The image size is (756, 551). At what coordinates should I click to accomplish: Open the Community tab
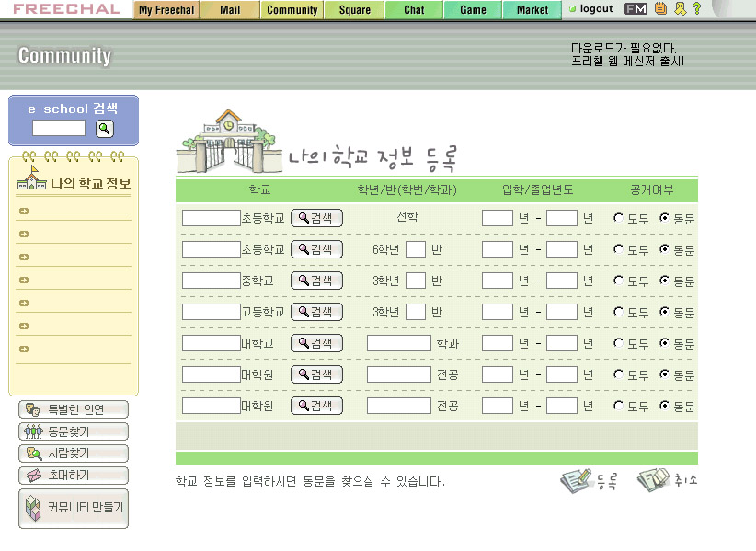click(x=292, y=9)
